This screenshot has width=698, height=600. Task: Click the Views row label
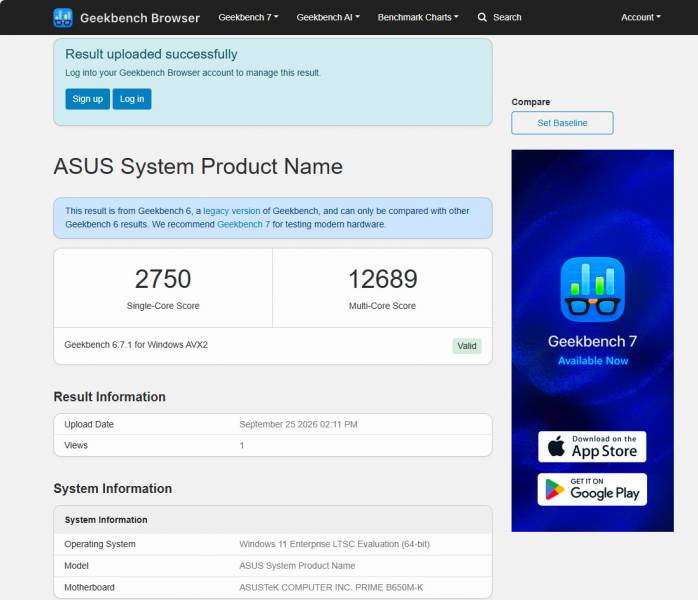(76, 446)
